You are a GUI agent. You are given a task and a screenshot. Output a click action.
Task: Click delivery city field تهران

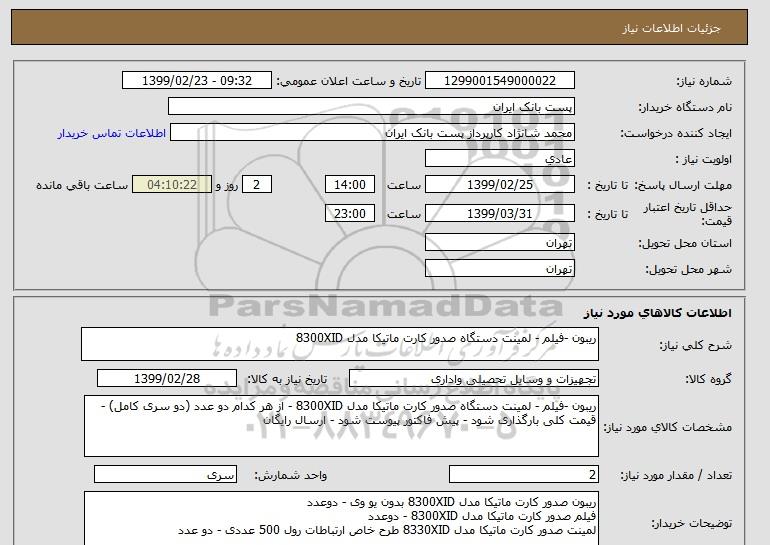pos(499,269)
